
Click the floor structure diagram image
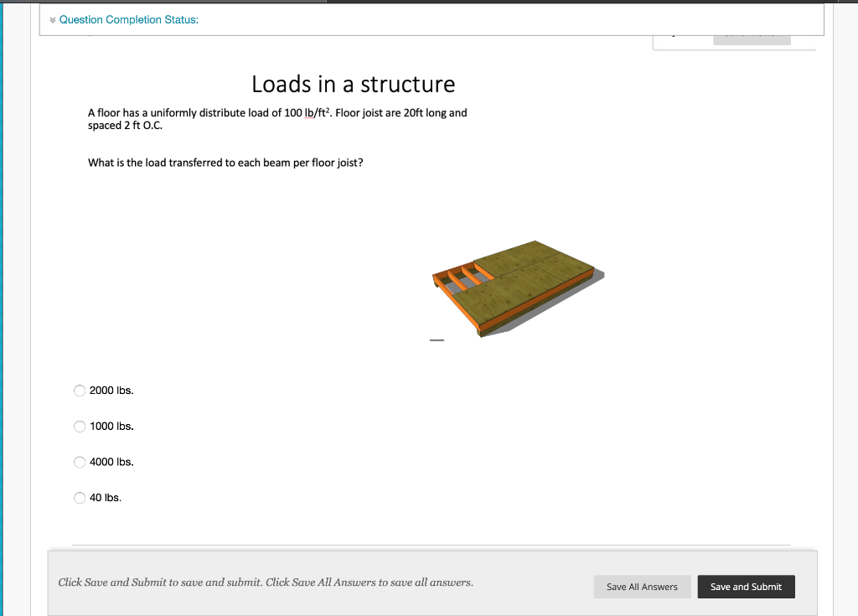pyautogui.click(x=515, y=289)
